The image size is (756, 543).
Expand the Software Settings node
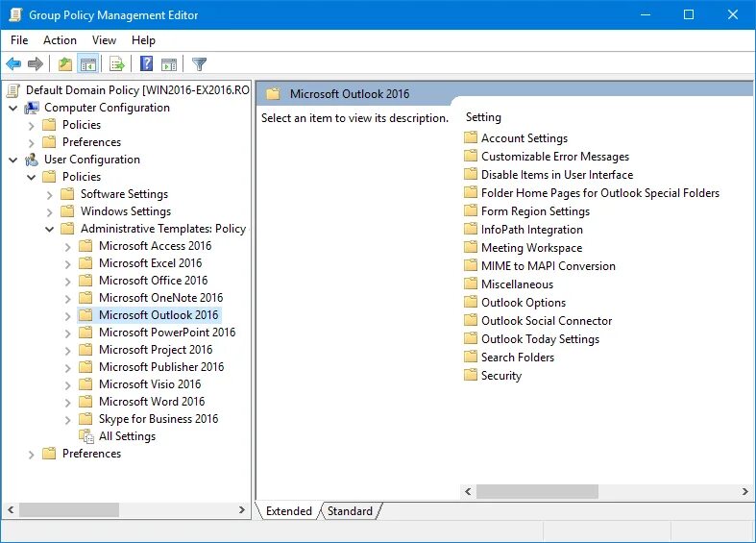(49, 195)
